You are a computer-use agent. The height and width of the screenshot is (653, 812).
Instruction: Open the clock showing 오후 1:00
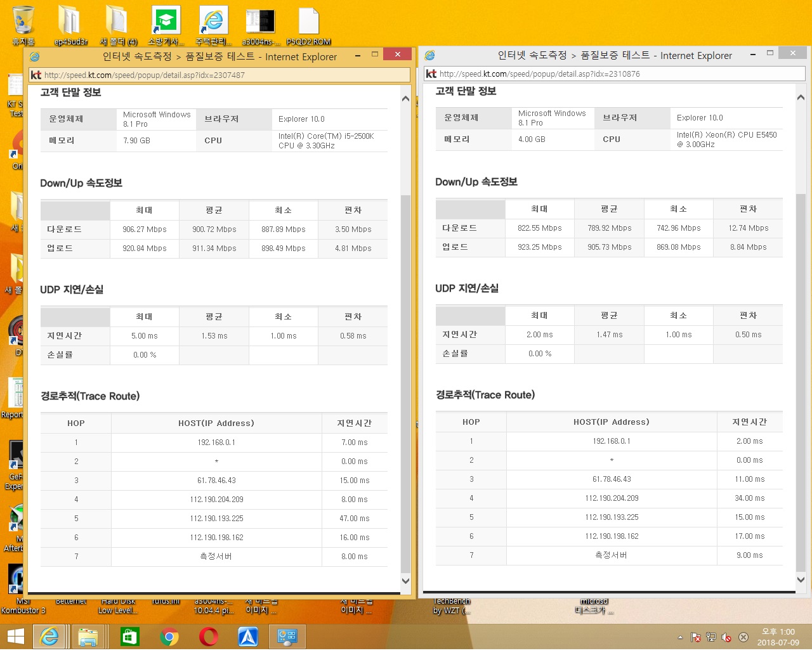[778, 637]
